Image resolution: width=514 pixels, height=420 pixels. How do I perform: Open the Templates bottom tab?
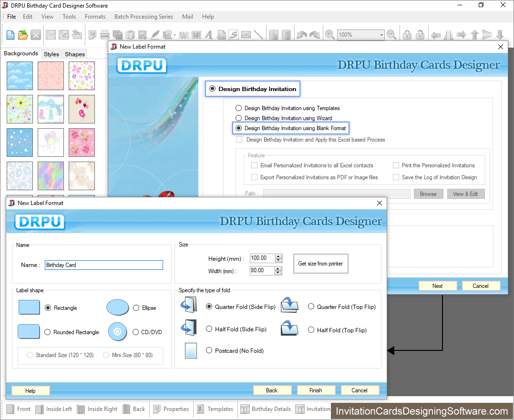point(215,409)
